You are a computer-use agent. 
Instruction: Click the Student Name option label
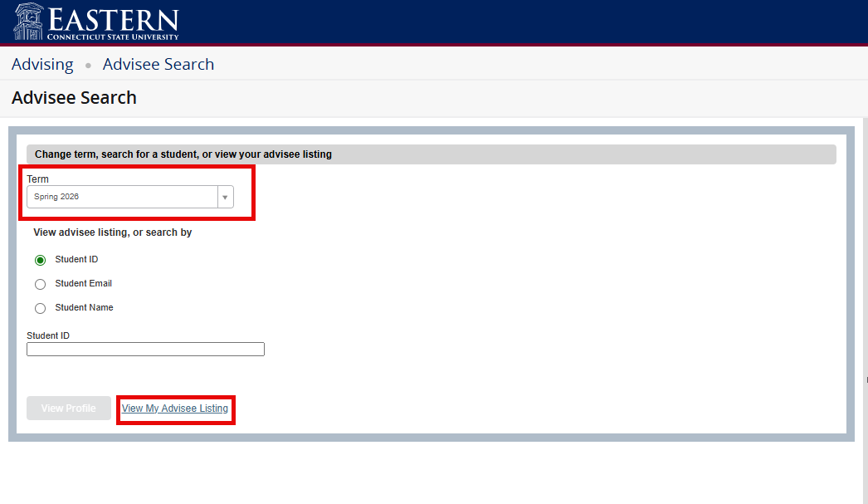(84, 307)
